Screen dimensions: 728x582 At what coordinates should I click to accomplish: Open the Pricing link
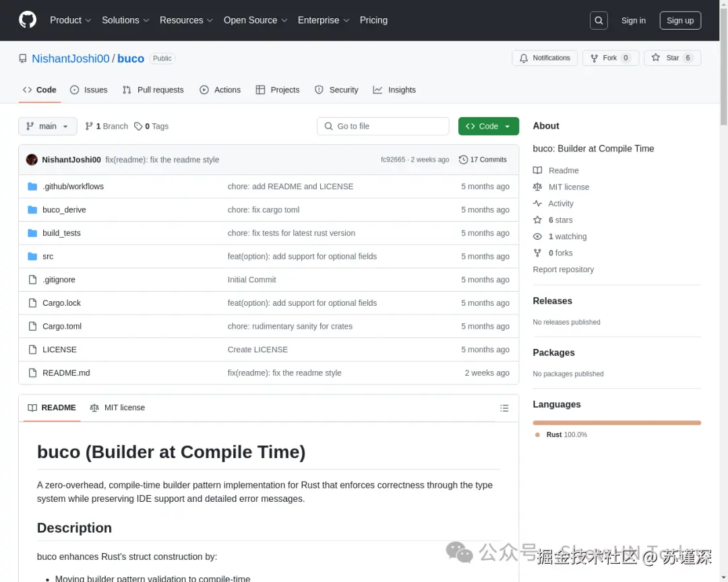(373, 20)
